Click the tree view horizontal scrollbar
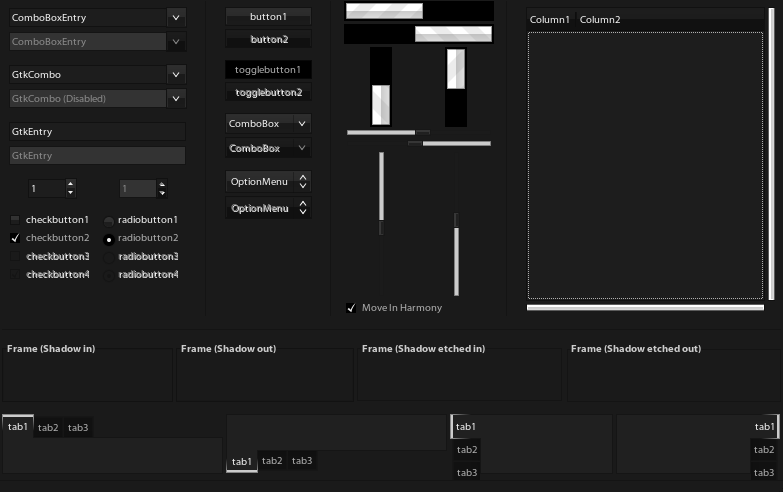 [x=645, y=308]
